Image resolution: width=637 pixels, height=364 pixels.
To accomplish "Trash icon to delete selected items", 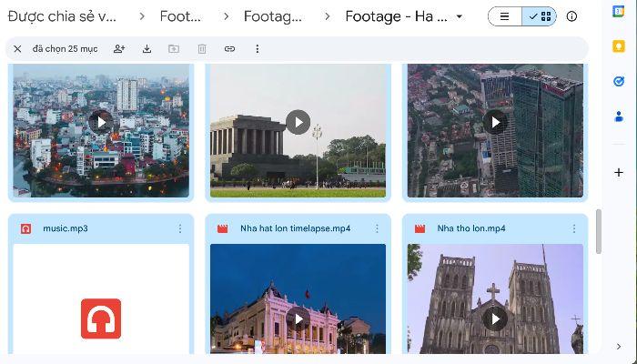I will (202, 49).
